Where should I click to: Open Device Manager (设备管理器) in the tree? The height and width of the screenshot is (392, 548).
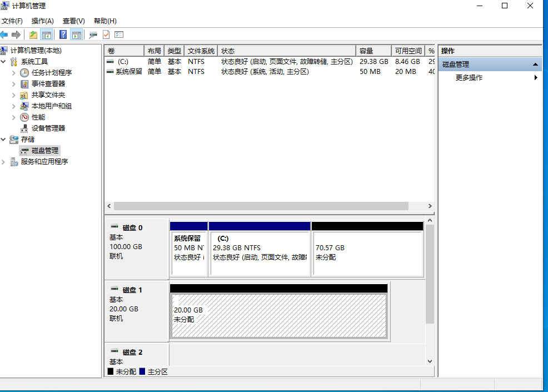pyautogui.click(x=48, y=128)
